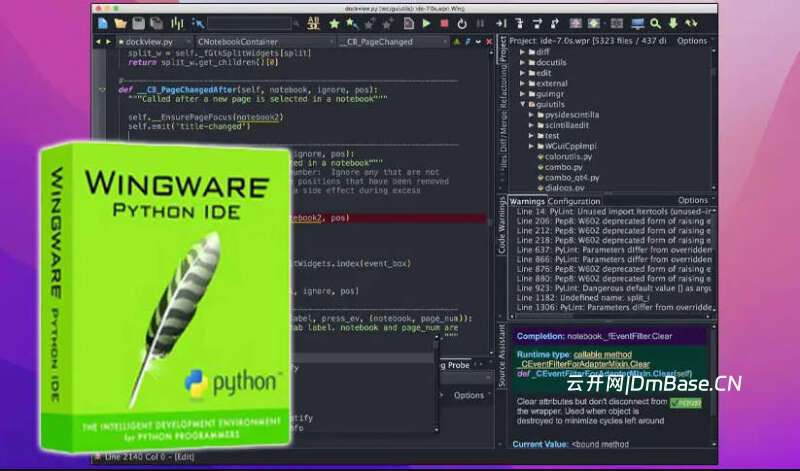Click the Save All files icon
Screen dimensions: 800x471
tap(156, 23)
